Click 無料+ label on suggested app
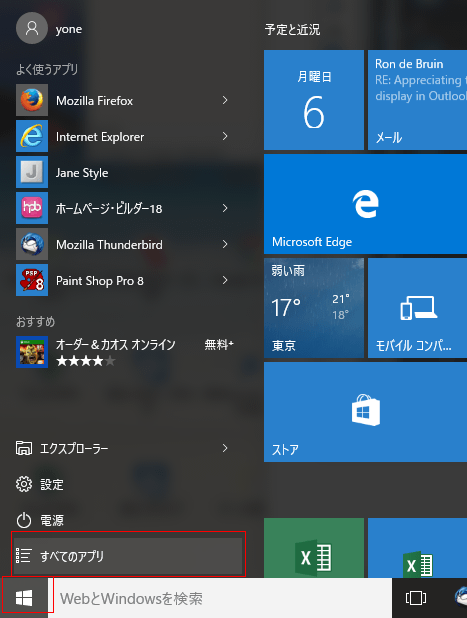 tap(219, 345)
